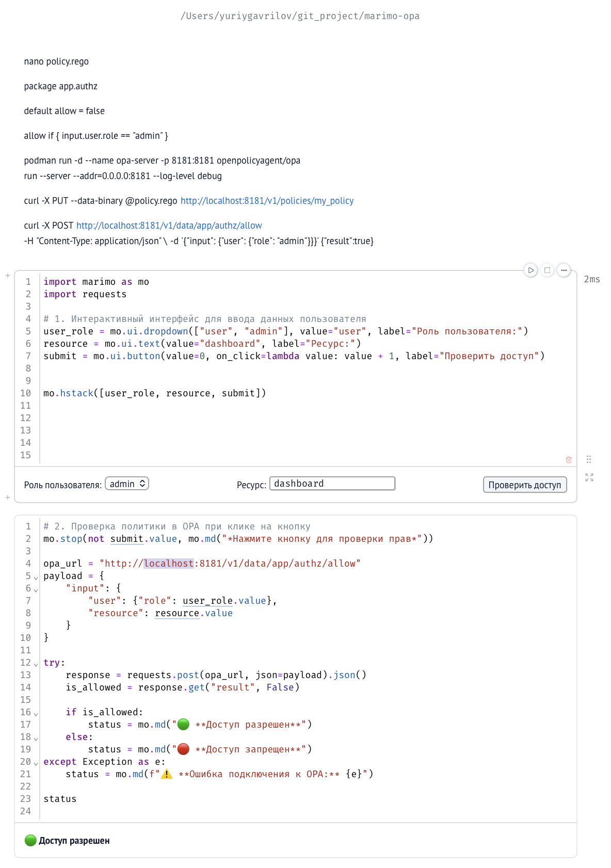Click the Роль пользователя: label
The width and height of the screenshot is (611, 868).
(x=63, y=485)
